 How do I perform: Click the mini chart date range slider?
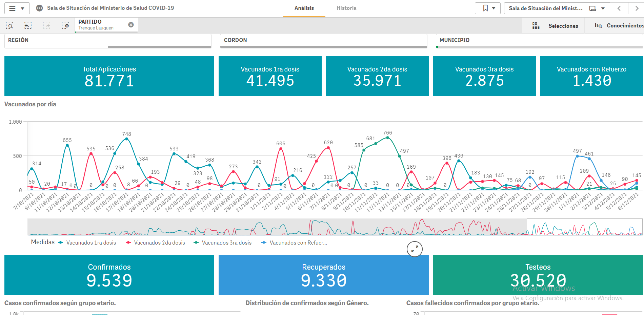point(584,227)
